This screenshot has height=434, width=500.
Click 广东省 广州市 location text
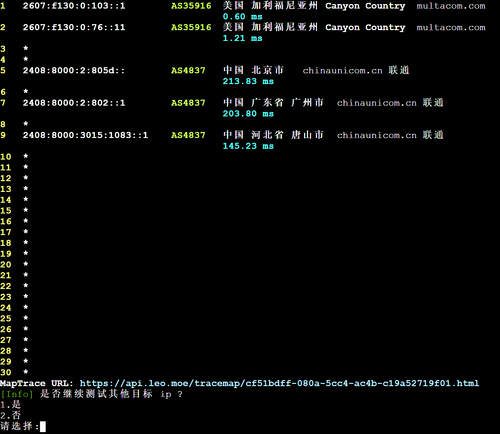click(x=287, y=102)
